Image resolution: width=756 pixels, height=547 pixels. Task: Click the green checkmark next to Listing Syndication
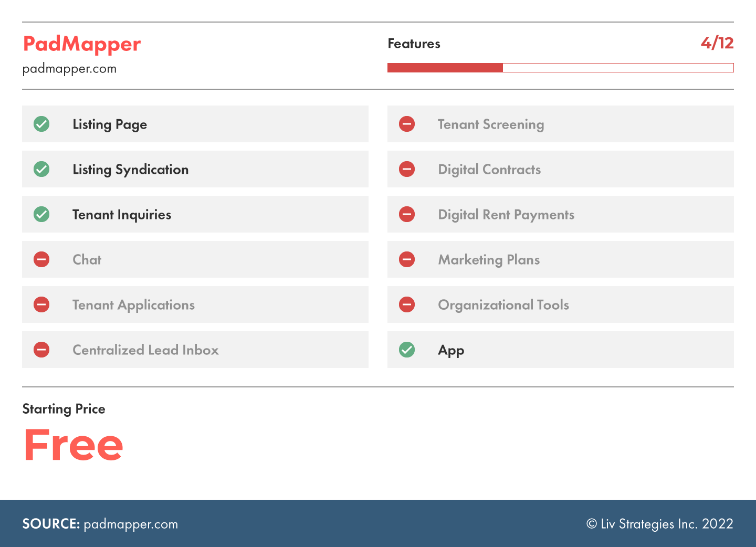[41, 170]
